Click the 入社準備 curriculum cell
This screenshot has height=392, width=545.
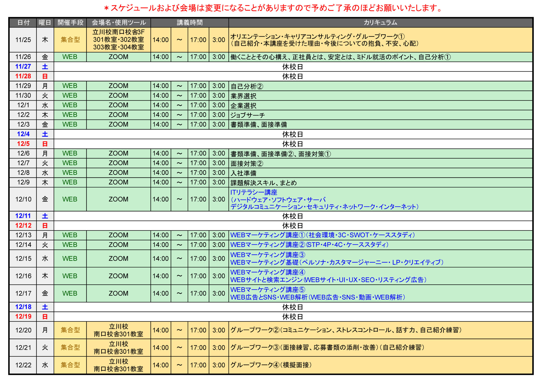(x=380, y=173)
